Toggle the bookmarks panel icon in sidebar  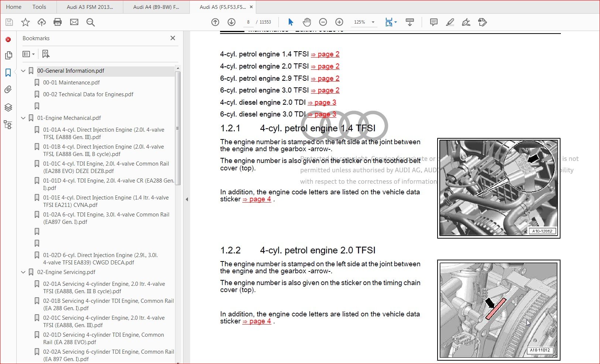pos(8,73)
